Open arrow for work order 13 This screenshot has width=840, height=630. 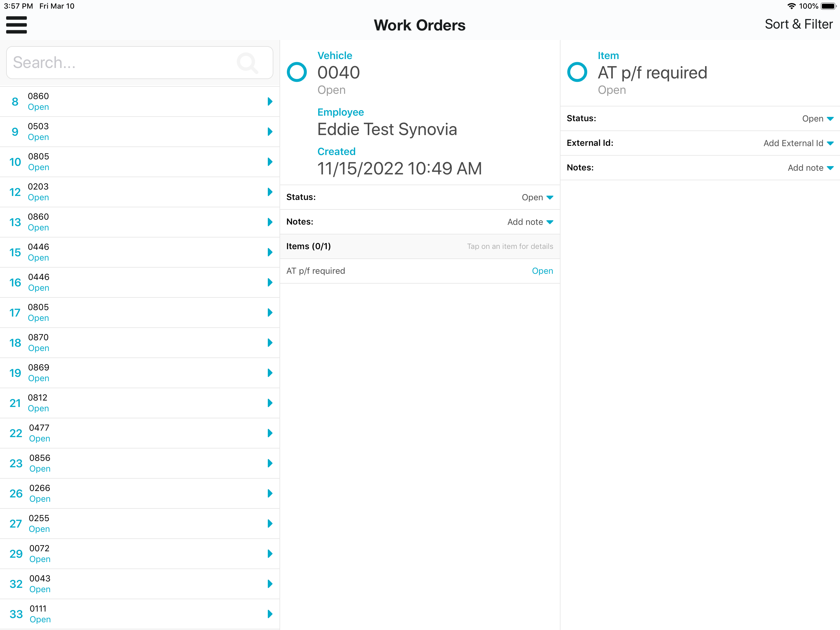pyautogui.click(x=270, y=222)
